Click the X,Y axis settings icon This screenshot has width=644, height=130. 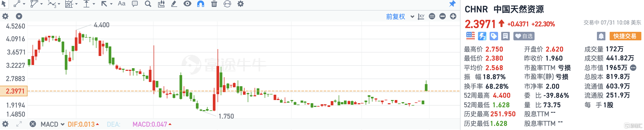coord(421,16)
